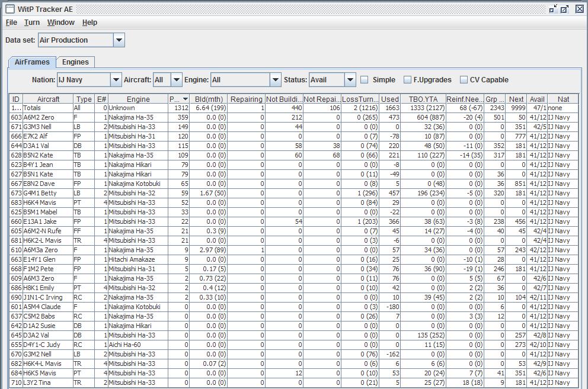The image size is (588, 389).
Task: Enable the F.Upgrades checkbox
Action: click(x=407, y=80)
